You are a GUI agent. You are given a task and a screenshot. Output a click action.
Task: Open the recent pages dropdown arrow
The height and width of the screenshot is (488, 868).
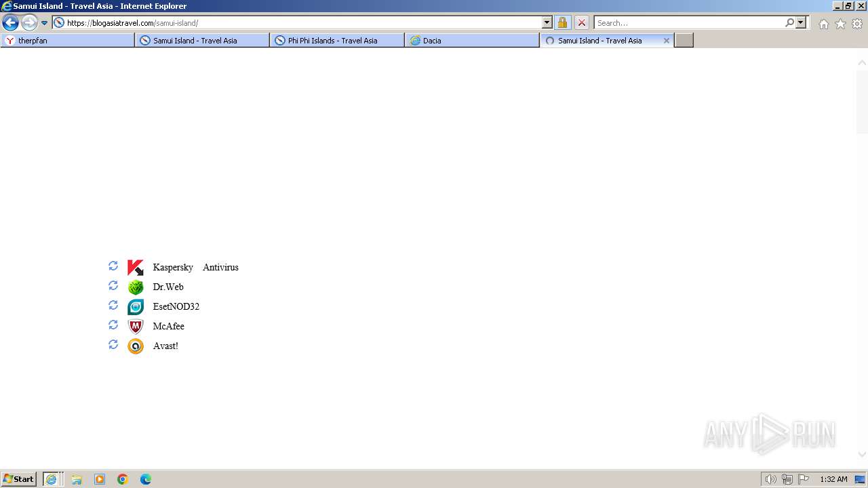(x=45, y=23)
